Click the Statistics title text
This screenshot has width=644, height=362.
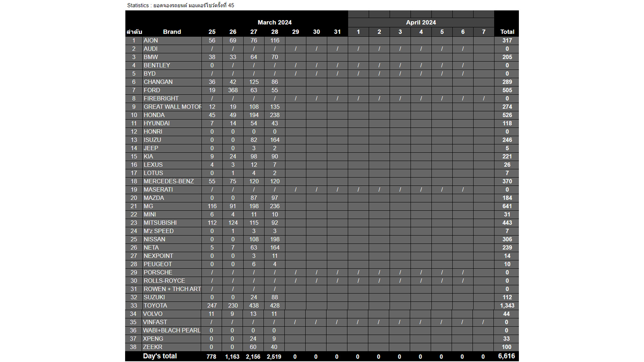[x=180, y=5]
